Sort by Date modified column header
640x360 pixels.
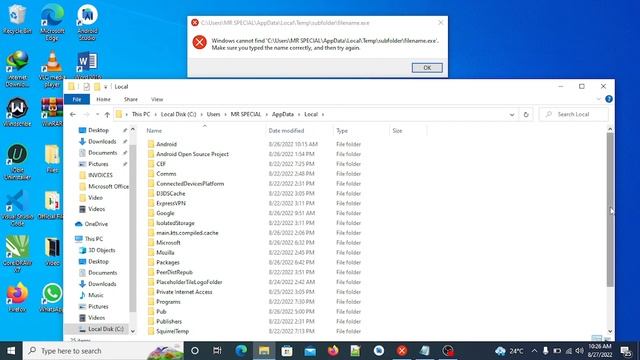click(299, 131)
